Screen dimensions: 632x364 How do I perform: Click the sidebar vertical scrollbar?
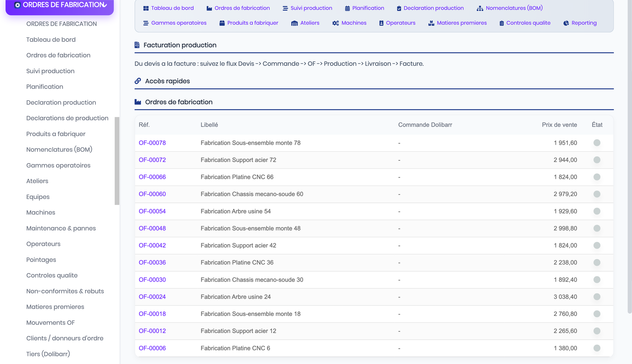pos(117,161)
